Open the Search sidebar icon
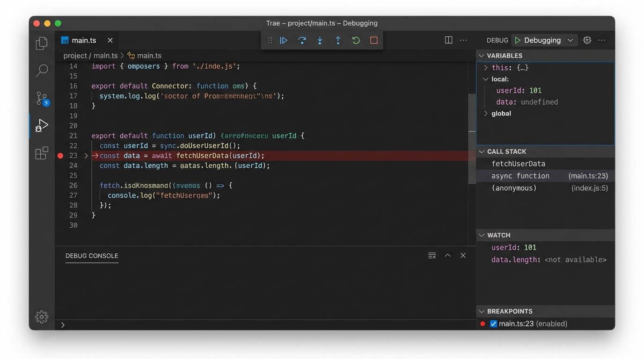The width and height of the screenshot is (644, 359). click(42, 71)
